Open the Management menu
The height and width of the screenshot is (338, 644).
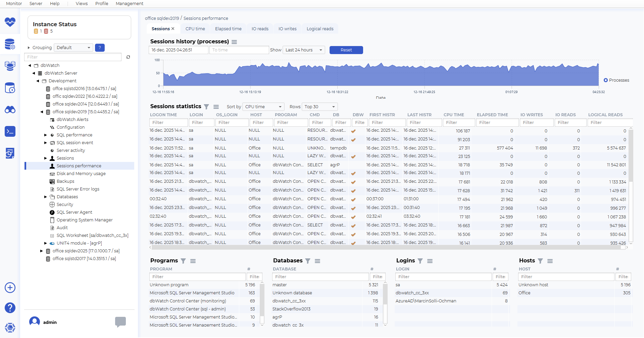click(x=129, y=4)
